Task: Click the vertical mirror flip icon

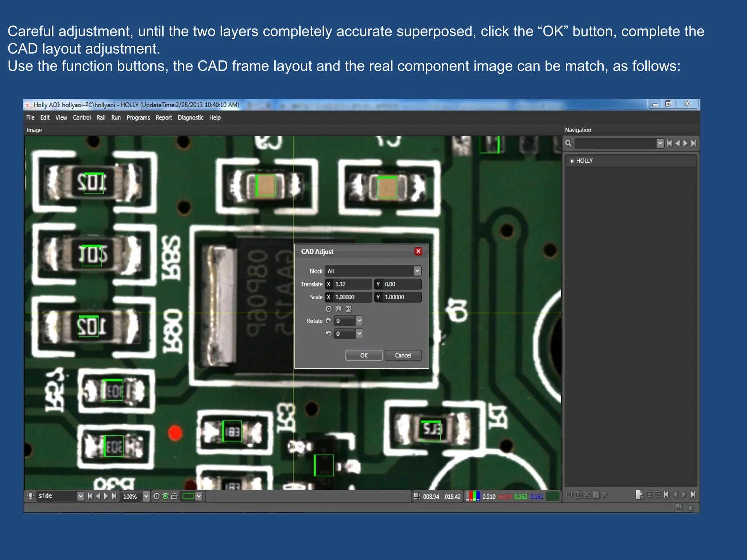Action: 349,309
